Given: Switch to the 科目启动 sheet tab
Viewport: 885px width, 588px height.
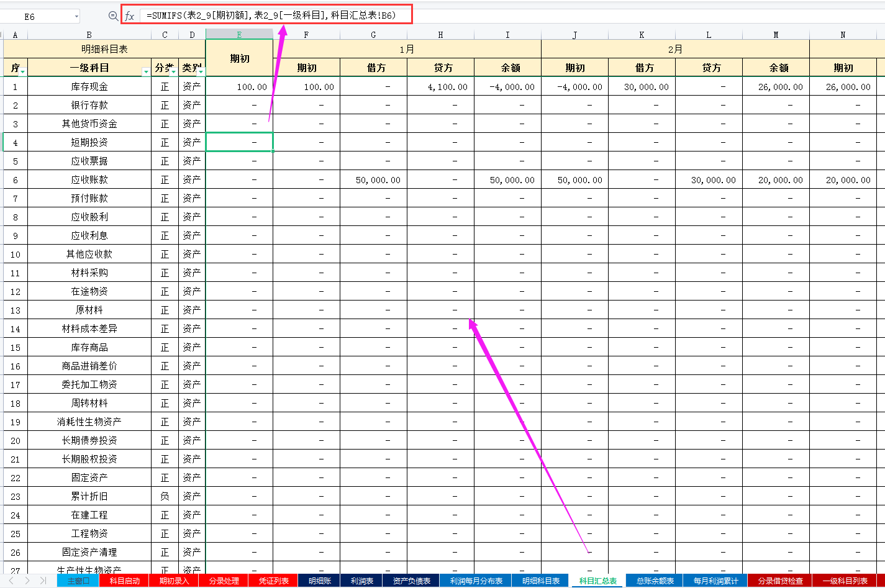Looking at the screenshot, I should coord(125,581).
